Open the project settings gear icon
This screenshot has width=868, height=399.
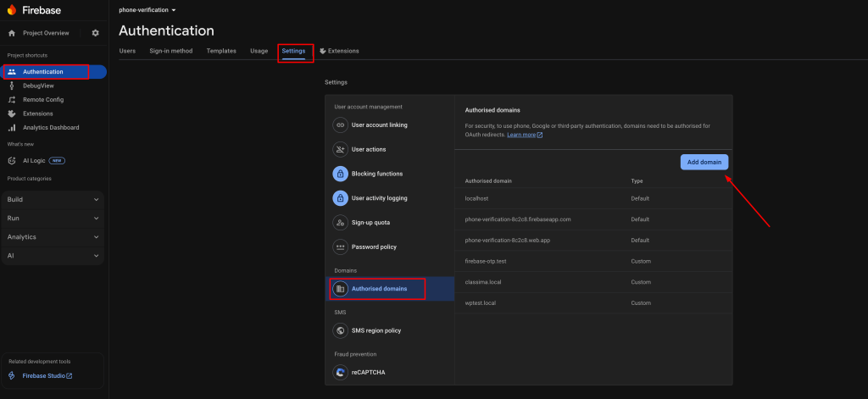pyautogui.click(x=95, y=33)
